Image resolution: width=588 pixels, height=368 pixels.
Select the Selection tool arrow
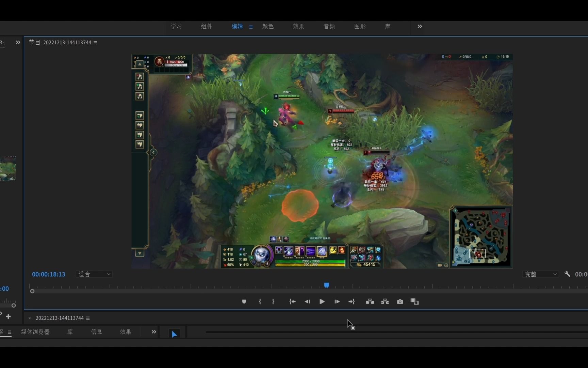click(174, 334)
